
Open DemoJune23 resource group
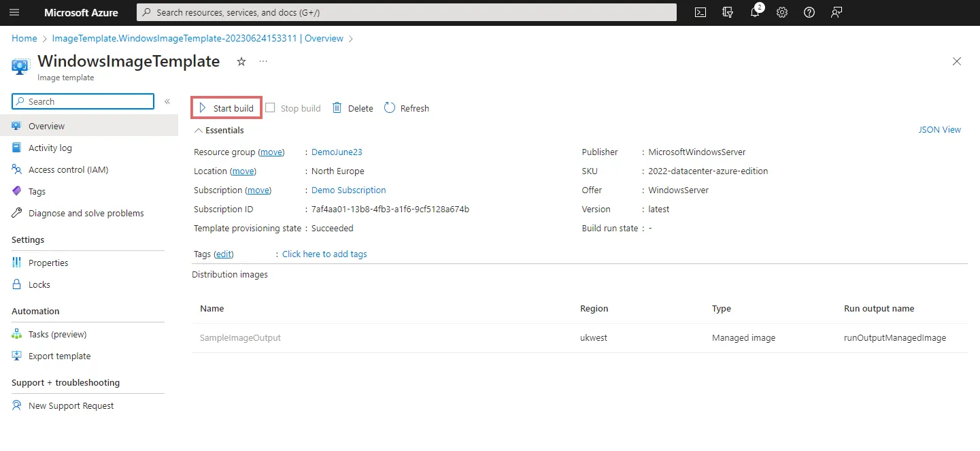337,152
